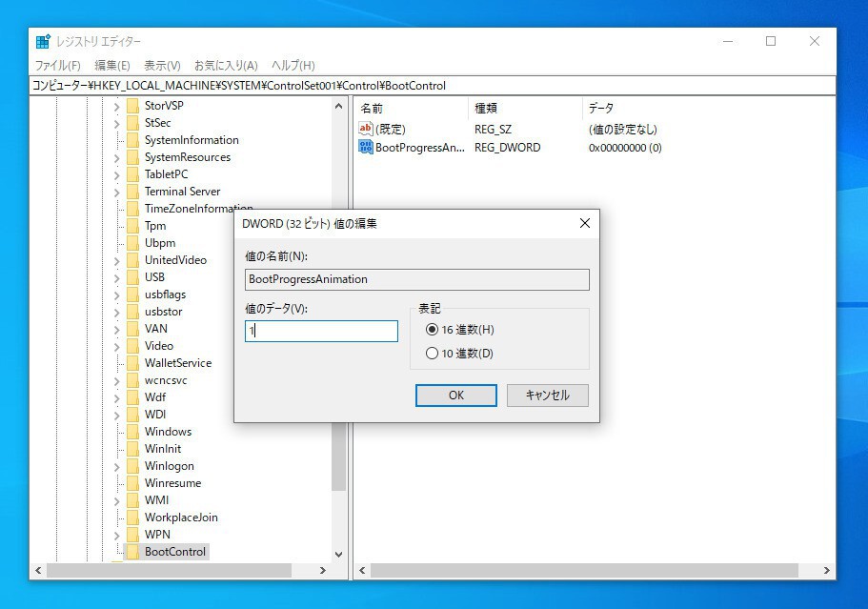Click the SystemResources folder icon
868x609 pixels.
point(132,157)
